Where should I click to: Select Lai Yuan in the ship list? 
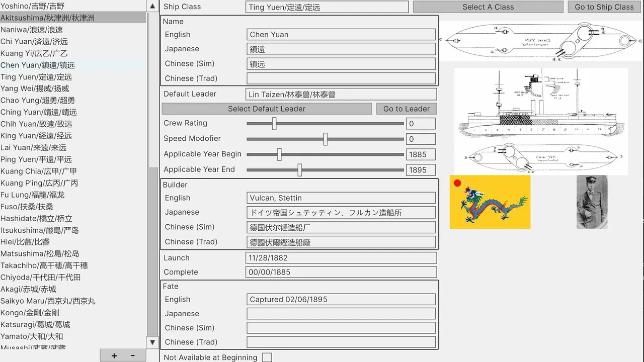73,147
